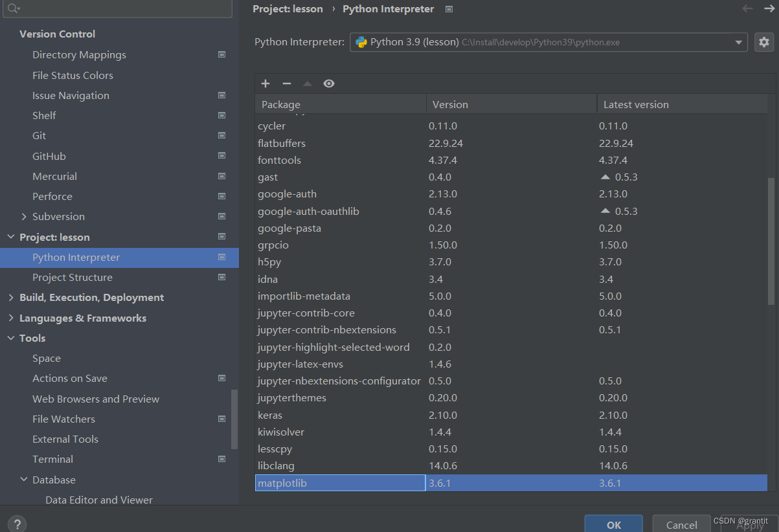Select the cycler package row
Screen dimensions: 779x532
click(512, 126)
